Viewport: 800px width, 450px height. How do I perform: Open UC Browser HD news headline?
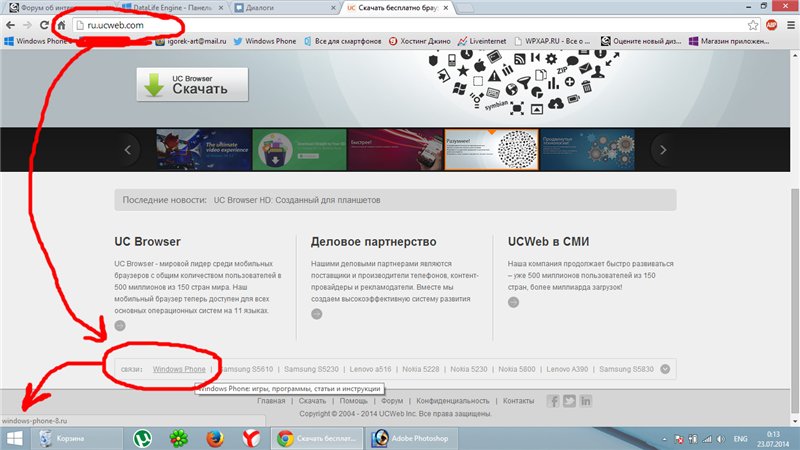[297, 200]
